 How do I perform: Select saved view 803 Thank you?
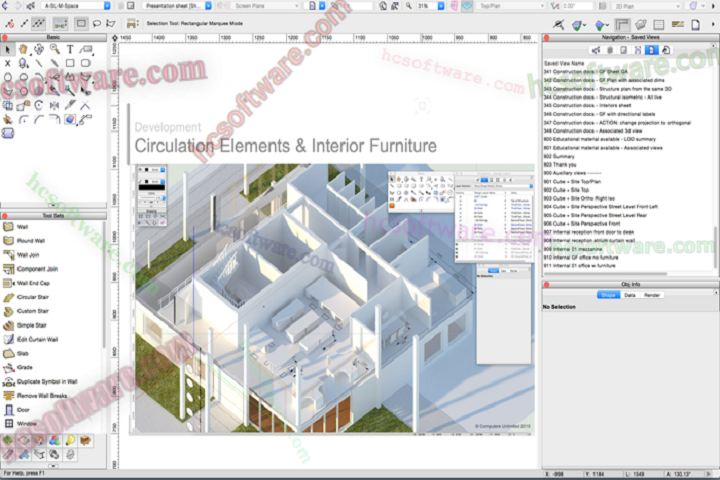pyautogui.click(x=560, y=164)
